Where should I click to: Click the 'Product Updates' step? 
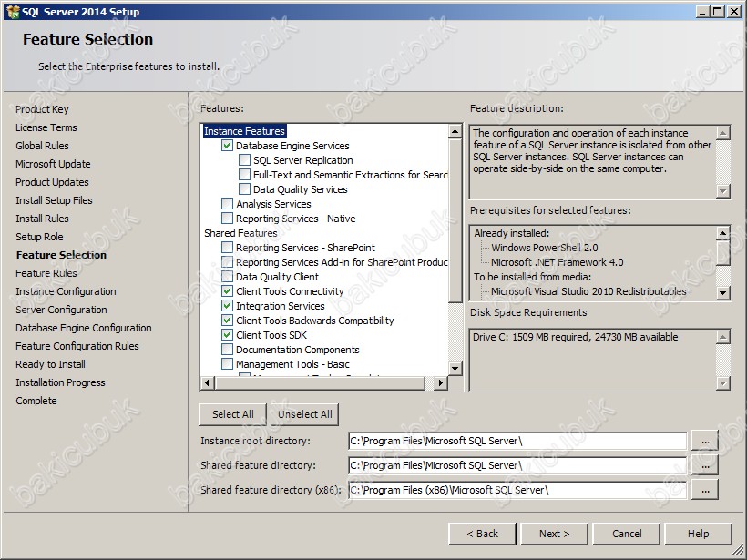(x=52, y=182)
